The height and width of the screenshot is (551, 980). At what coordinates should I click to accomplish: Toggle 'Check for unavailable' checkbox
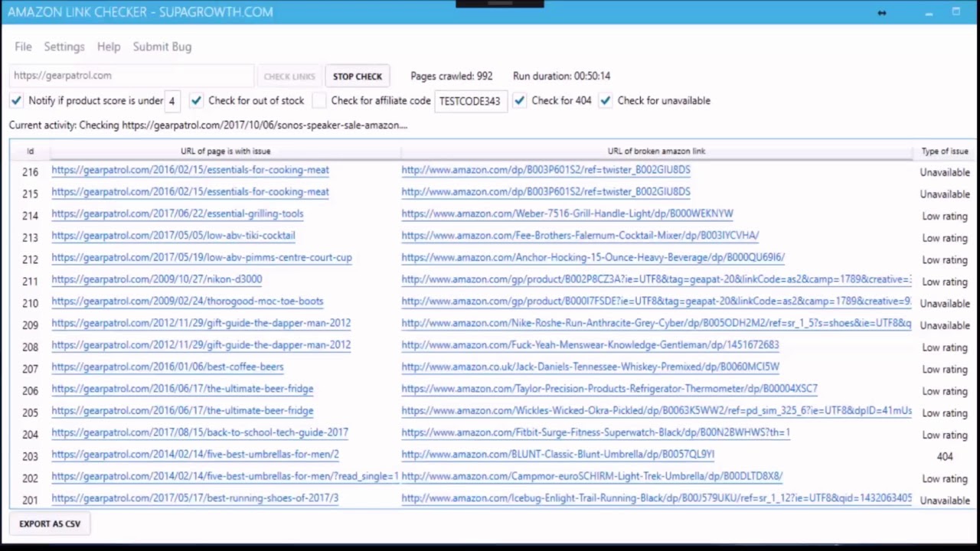(x=605, y=100)
